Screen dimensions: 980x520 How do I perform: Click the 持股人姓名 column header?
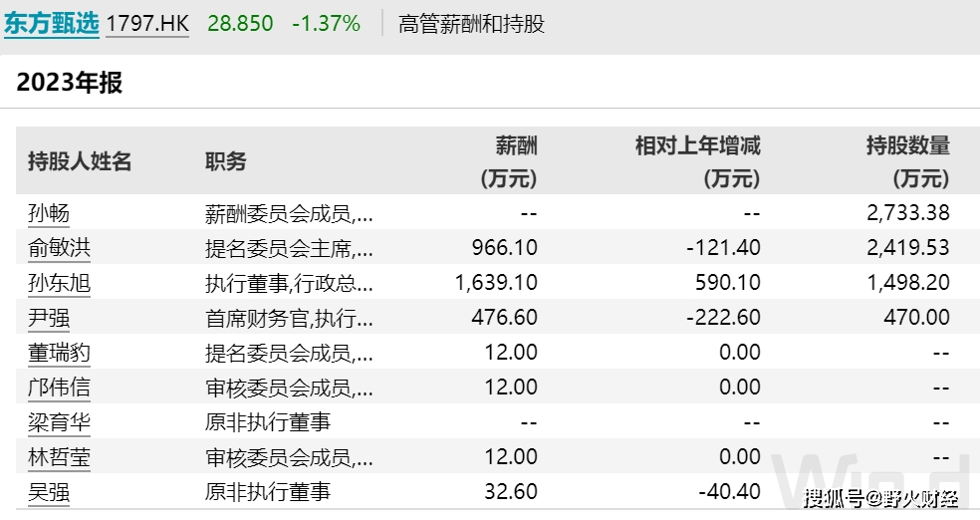click(80, 161)
